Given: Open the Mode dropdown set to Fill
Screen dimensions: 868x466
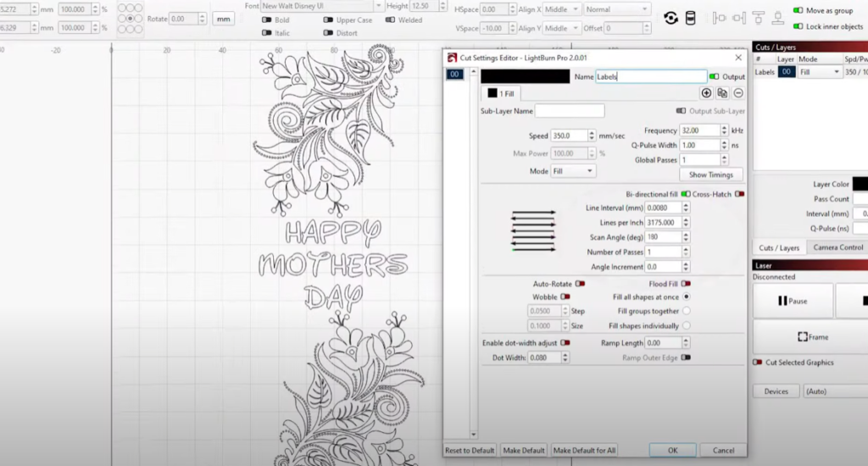Looking at the screenshot, I should click(x=573, y=170).
